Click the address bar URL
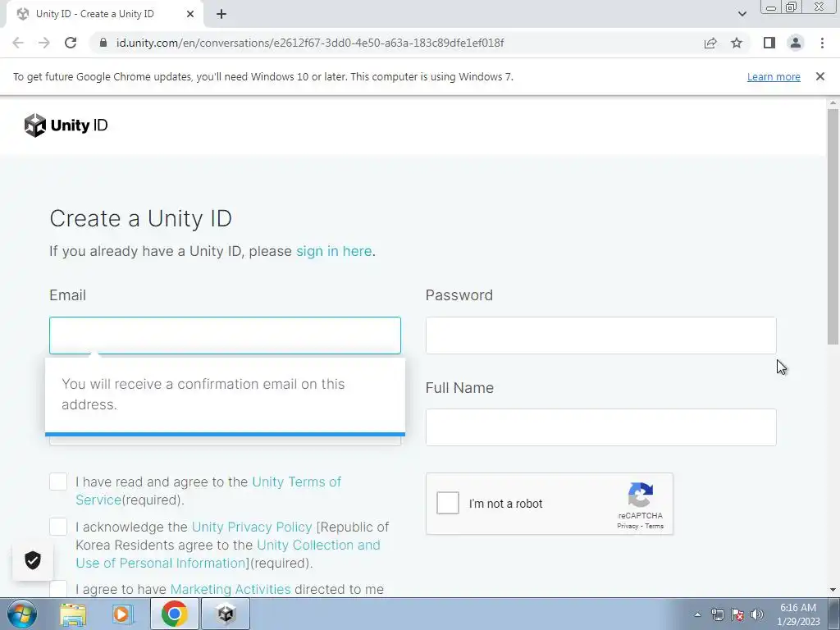840x630 pixels. [x=309, y=43]
